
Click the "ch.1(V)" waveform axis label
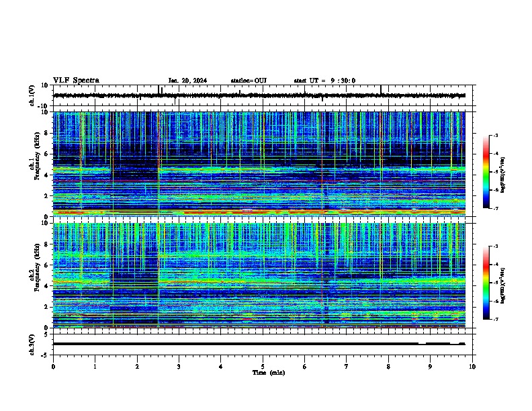(32, 95)
